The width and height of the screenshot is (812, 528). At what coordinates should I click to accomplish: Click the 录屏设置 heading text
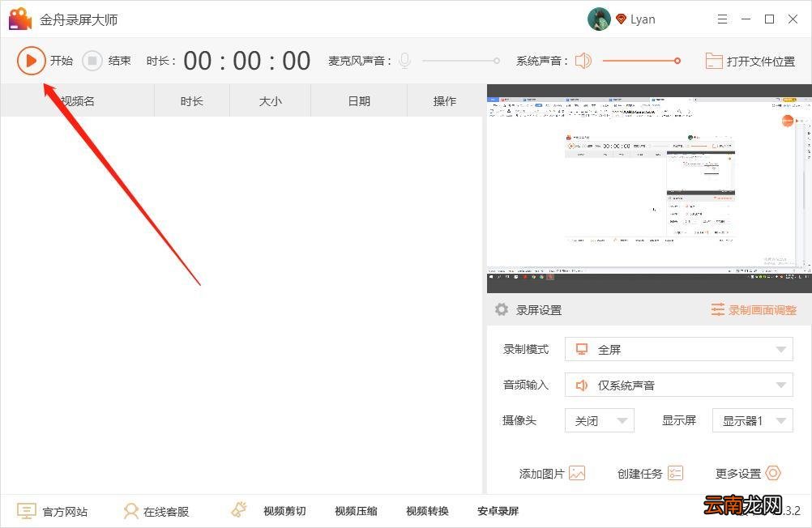point(539,310)
